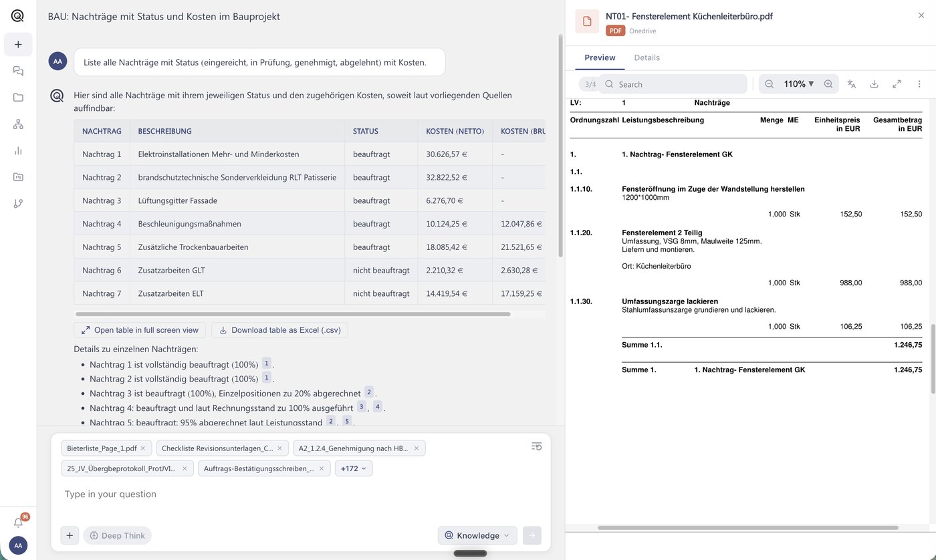Open notifications bell with 96 badge
This screenshot has width=936, height=560.
18,523
